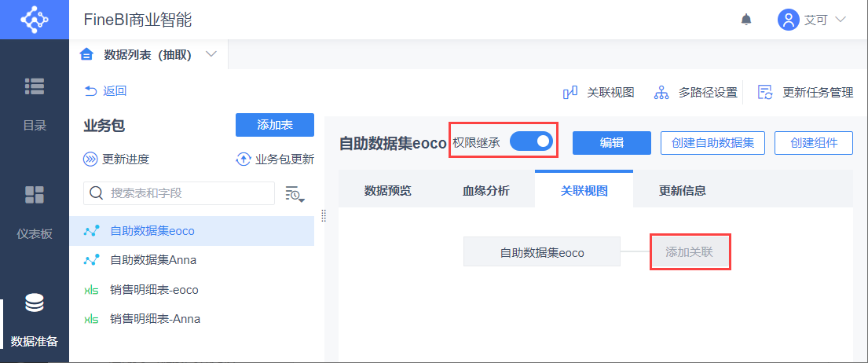Switch to the 数据预览 tab
Viewport: 868px width, 363px height.
(388, 190)
